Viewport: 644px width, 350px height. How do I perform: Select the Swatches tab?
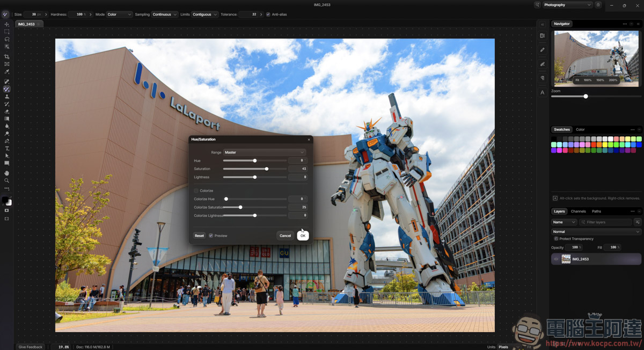pos(562,129)
